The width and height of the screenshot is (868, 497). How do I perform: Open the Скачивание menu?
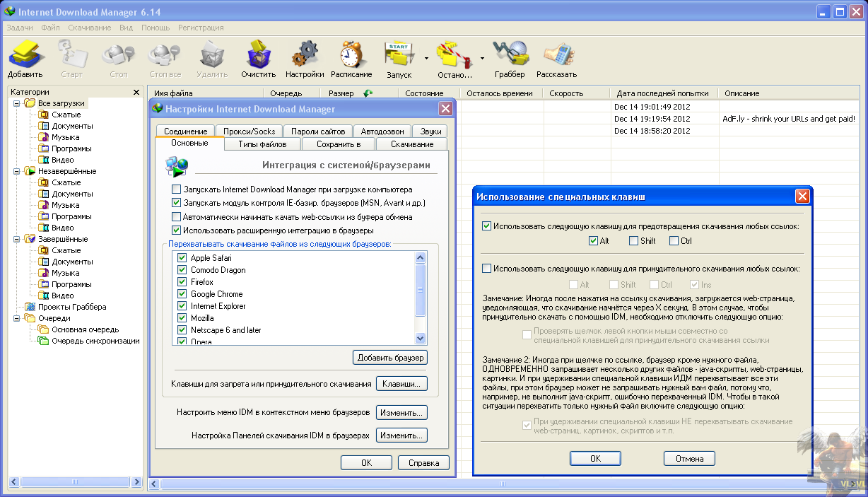[90, 28]
